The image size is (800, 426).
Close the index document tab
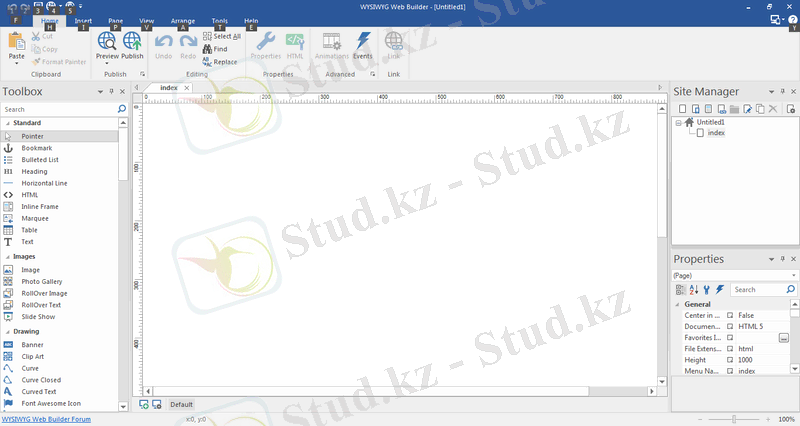[187, 88]
